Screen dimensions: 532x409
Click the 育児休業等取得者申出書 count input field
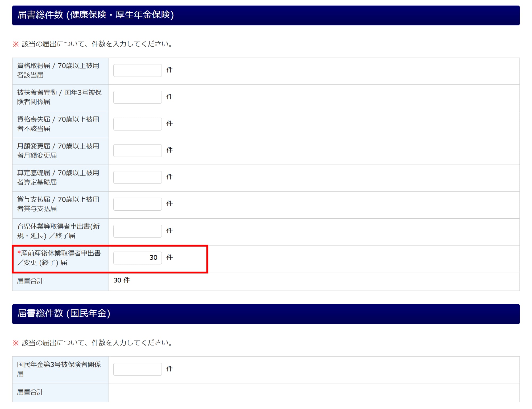pyautogui.click(x=137, y=231)
